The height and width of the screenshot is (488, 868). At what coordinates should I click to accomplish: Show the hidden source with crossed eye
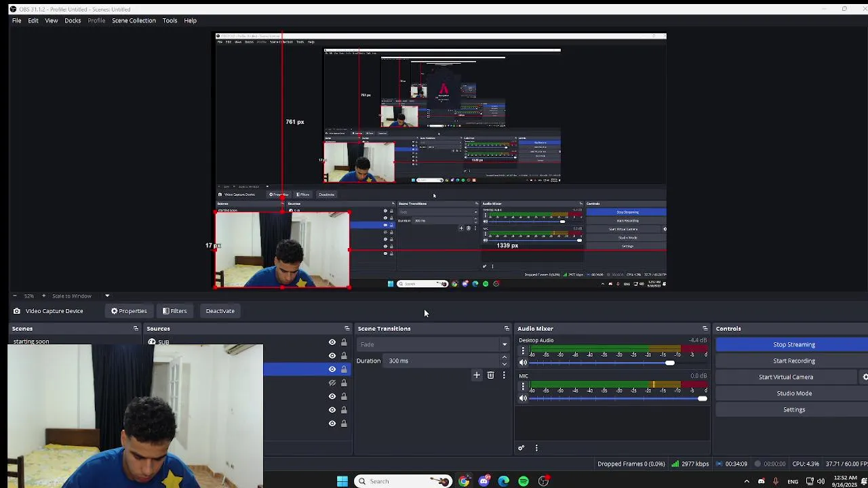[x=332, y=383]
